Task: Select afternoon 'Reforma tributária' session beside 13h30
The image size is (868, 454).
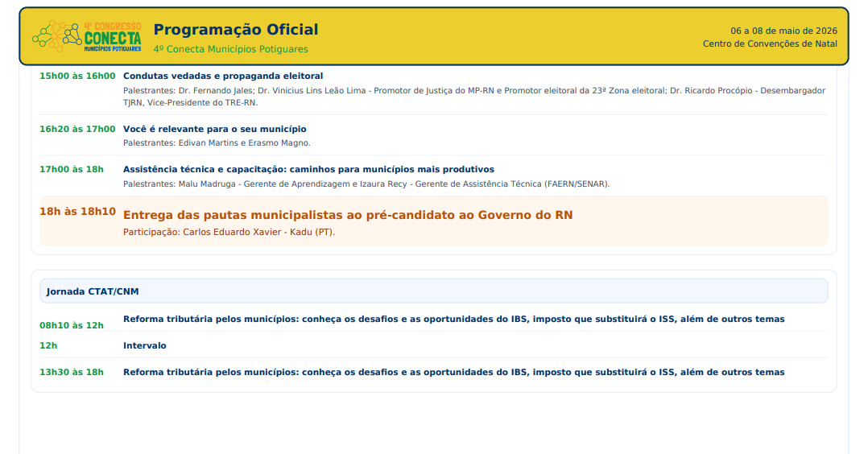Action: coord(454,372)
